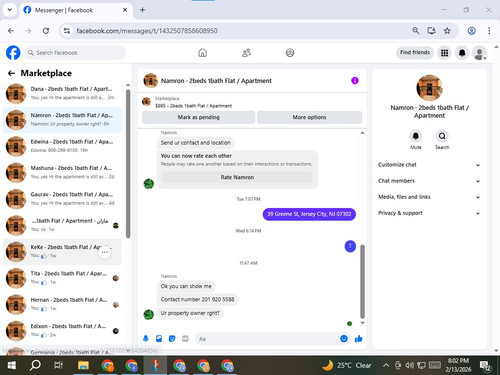Viewport: 500px width, 375px height.
Task: Close the Messenger browser tab
Action: click(x=125, y=10)
